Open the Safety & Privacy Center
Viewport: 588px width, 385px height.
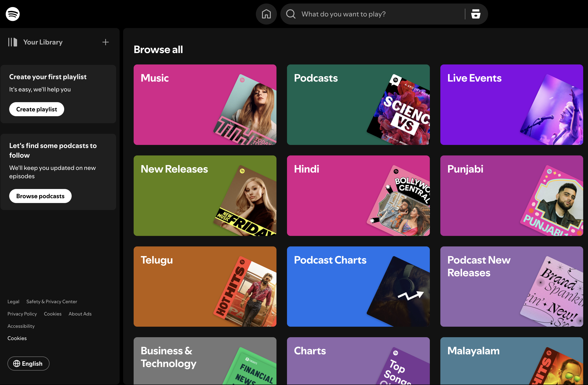[52, 301]
